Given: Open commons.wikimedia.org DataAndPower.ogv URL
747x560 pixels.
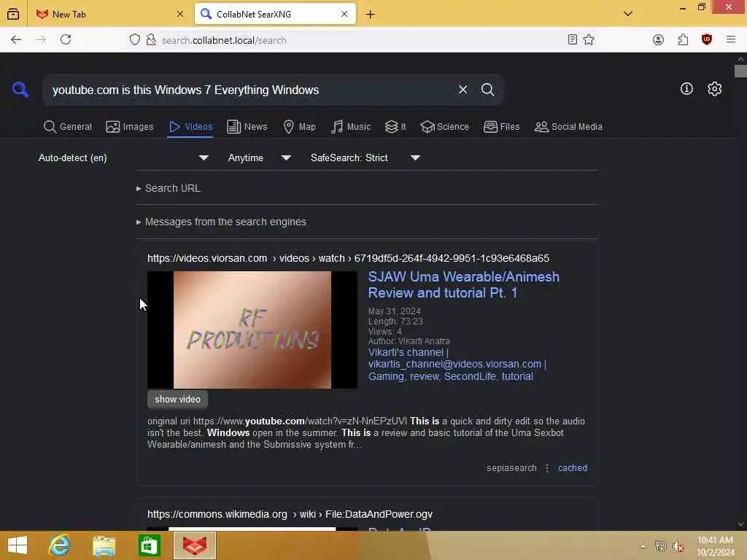Looking at the screenshot, I should [290, 514].
